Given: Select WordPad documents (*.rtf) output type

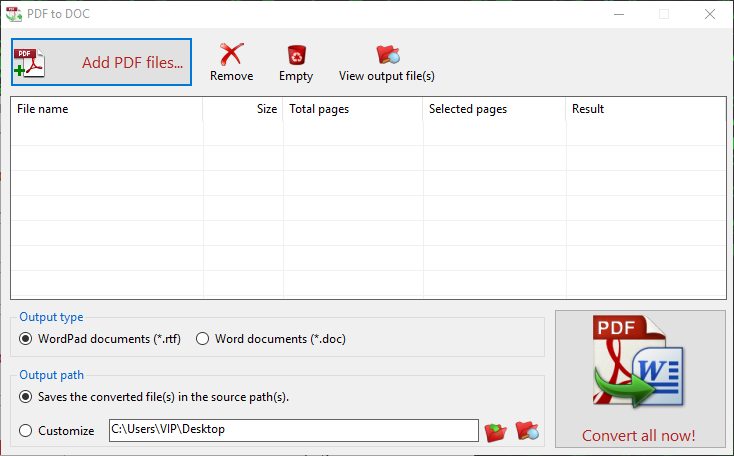Looking at the screenshot, I should pos(26,339).
